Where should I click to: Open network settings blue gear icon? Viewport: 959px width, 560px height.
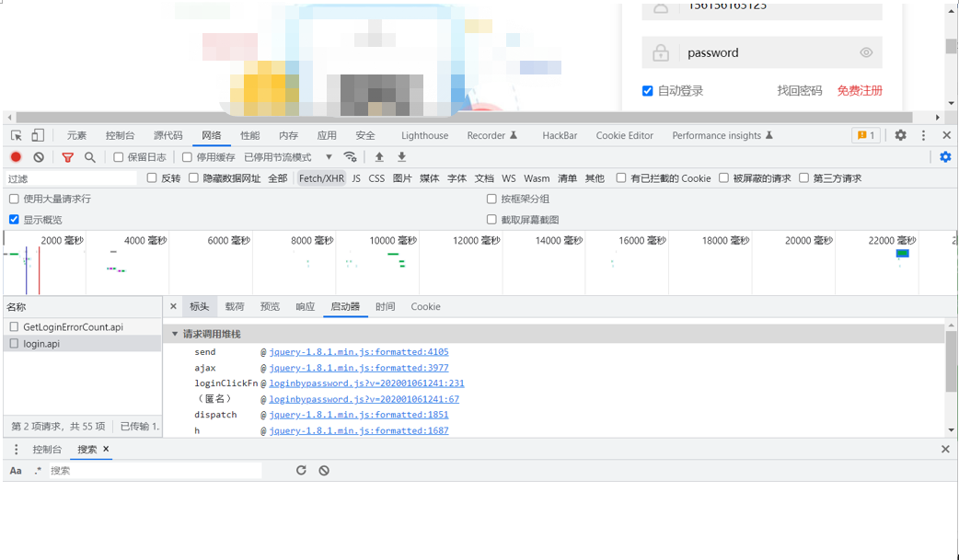[945, 157]
